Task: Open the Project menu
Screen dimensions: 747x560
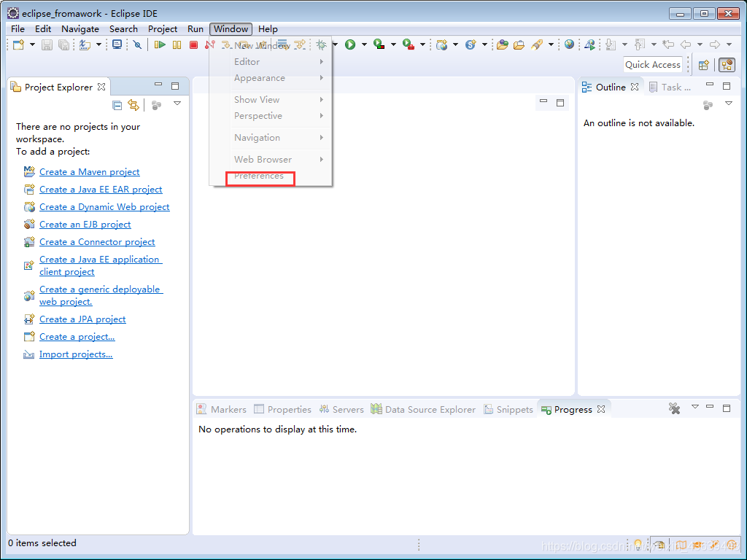Action: click(x=163, y=29)
